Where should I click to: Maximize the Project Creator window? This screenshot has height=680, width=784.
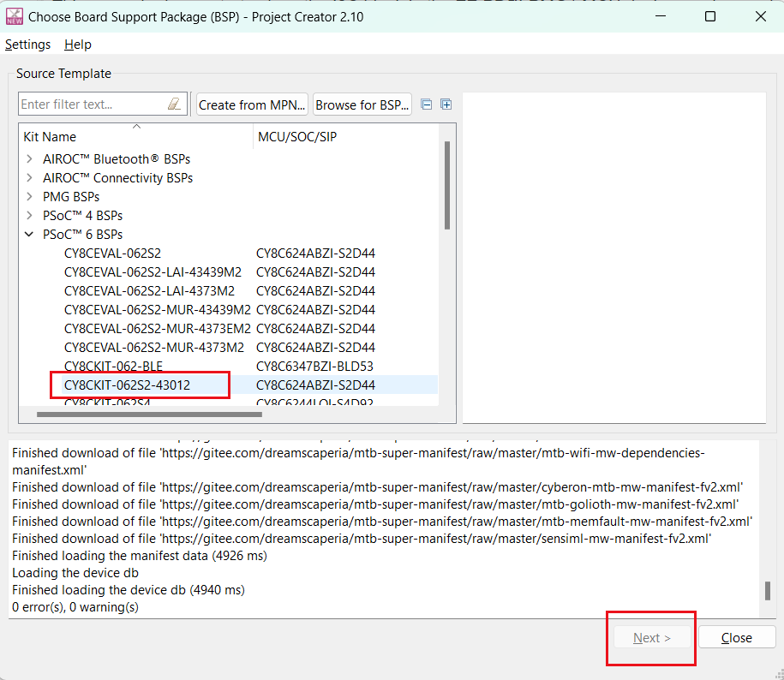pyautogui.click(x=710, y=16)
